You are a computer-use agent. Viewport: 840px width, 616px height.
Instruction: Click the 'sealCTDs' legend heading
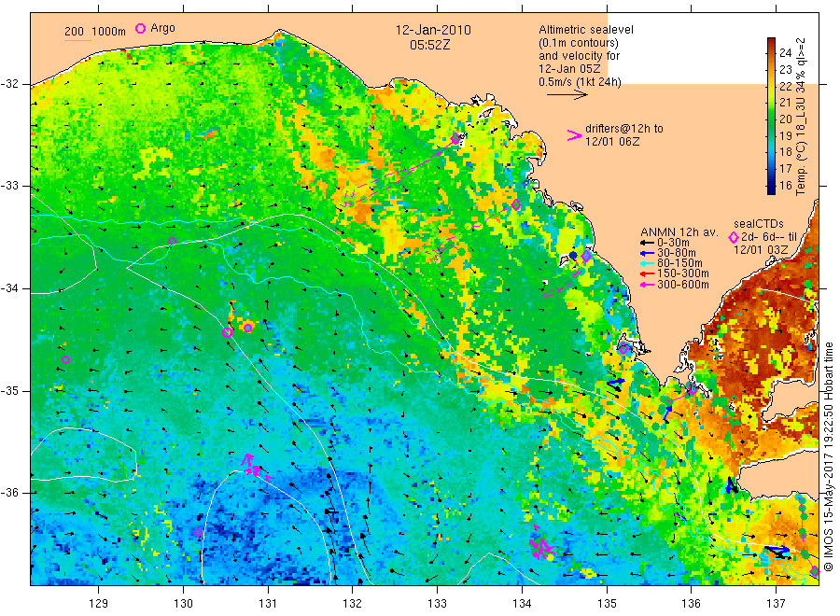coord(759,224)
